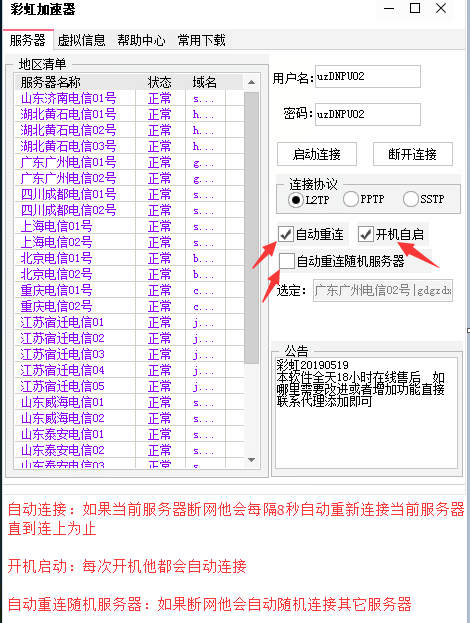The height and width of the screenshot is (623, 470).
Task: Choose the SSTP protocol option
Action: point(411,199)
